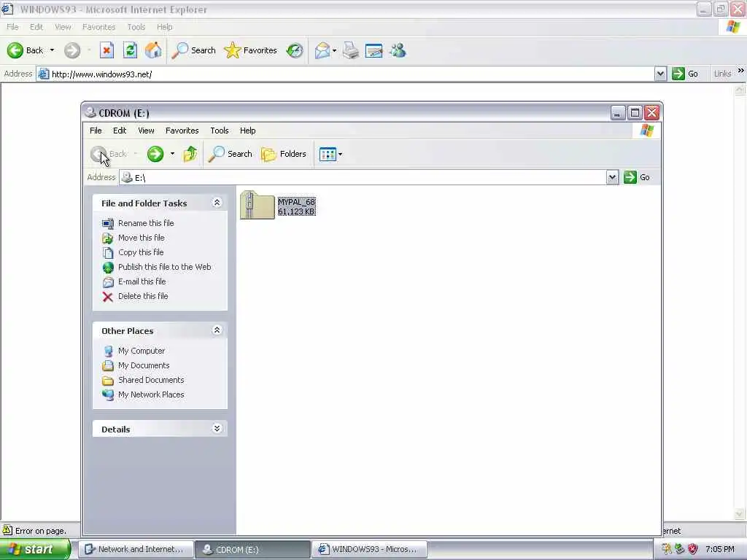
Task: Expand the Links toolbar chevron
Action: pos(741,71)
